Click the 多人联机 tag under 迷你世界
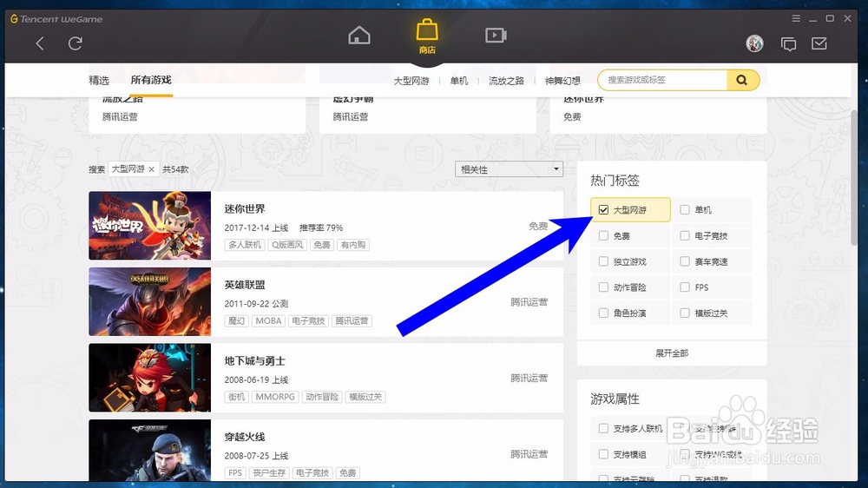The height and width of the screenshot is (488, 868). click(245, 245)
